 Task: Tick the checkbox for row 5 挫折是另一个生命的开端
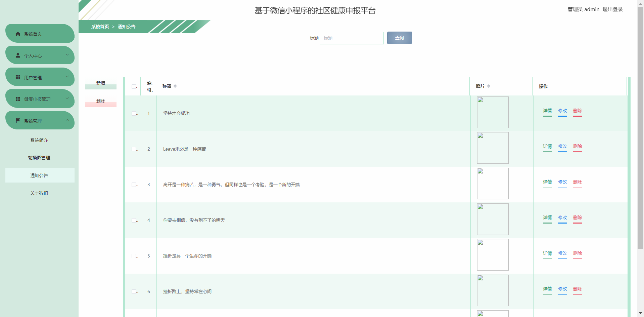click(x=134, y=256)
